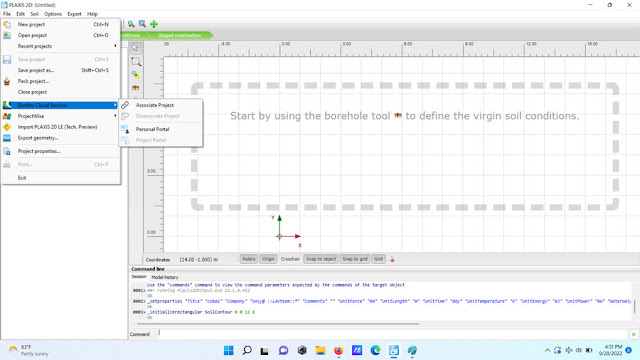Open taskbar Search
The width and height of the screenshot is (640, 360).
point(247,350)
